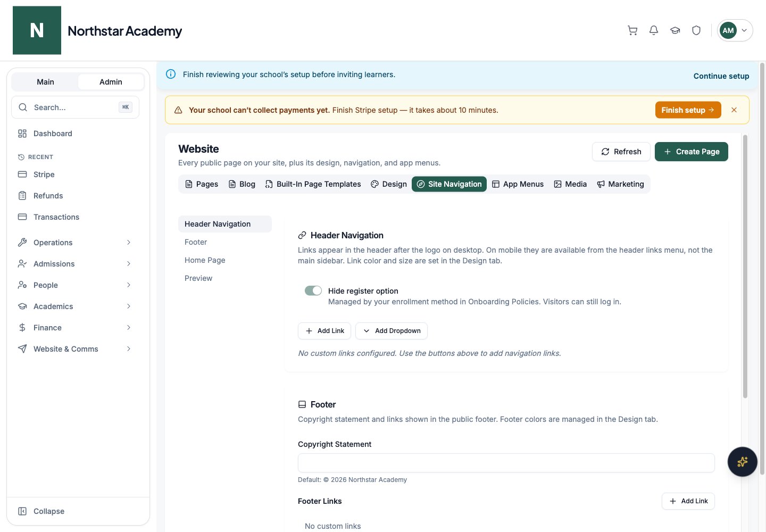Switch to the Design tab
Viewport: 766px width, 532px height.
click(x=389, y=184)
